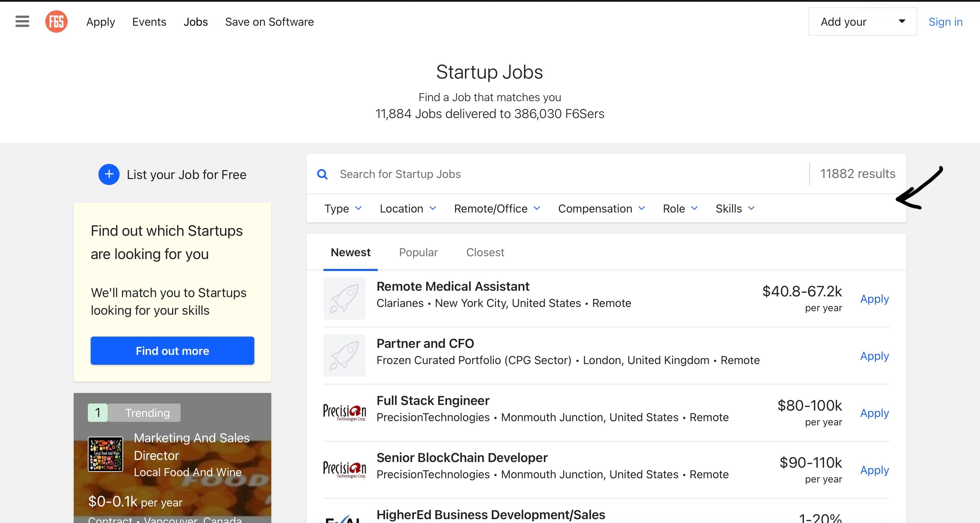The width and height of the screenshot is (980, 523).
Task: Open the Compensation filter dropdown
Action: point(601,209)
